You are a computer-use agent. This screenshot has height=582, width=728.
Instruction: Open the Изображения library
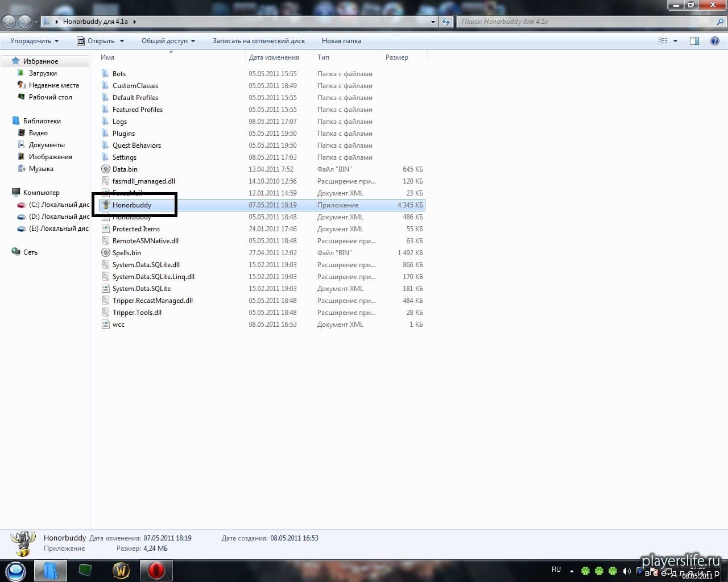(x=50, y=157)
